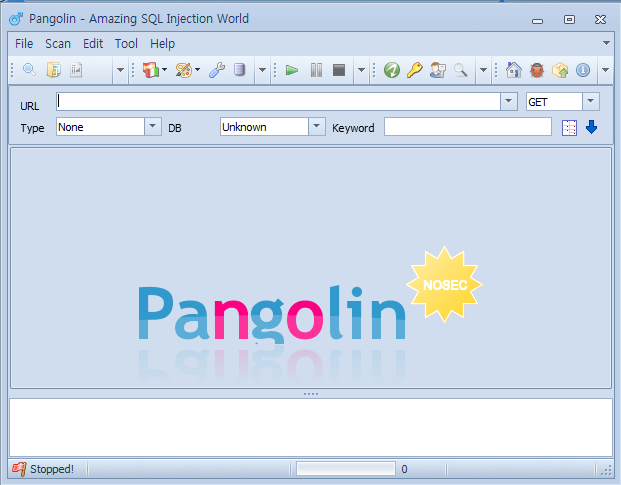Image resolution: width=621 pixels, height=485 pixels.
Task: Open the File menu
Action: 24,44
